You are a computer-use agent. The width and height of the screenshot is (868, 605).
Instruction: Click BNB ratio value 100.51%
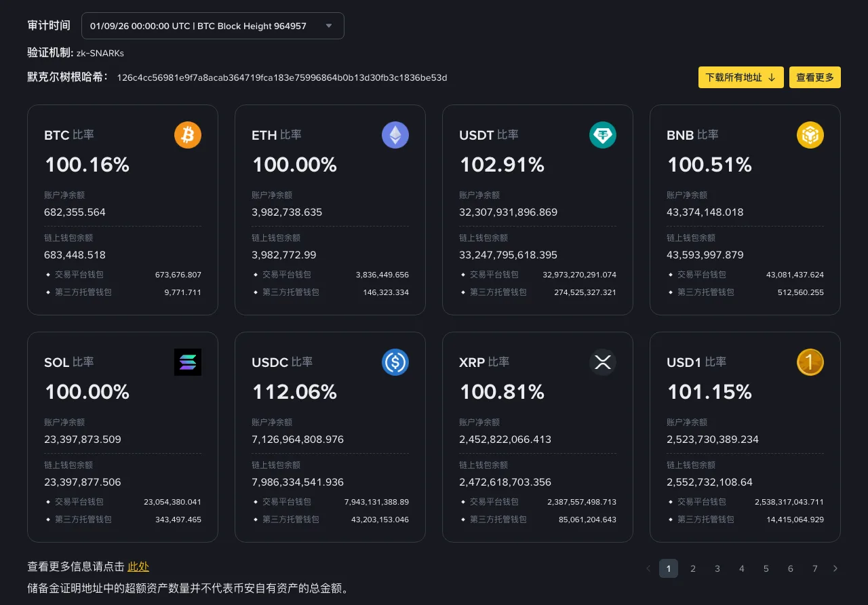pos(709,165)
